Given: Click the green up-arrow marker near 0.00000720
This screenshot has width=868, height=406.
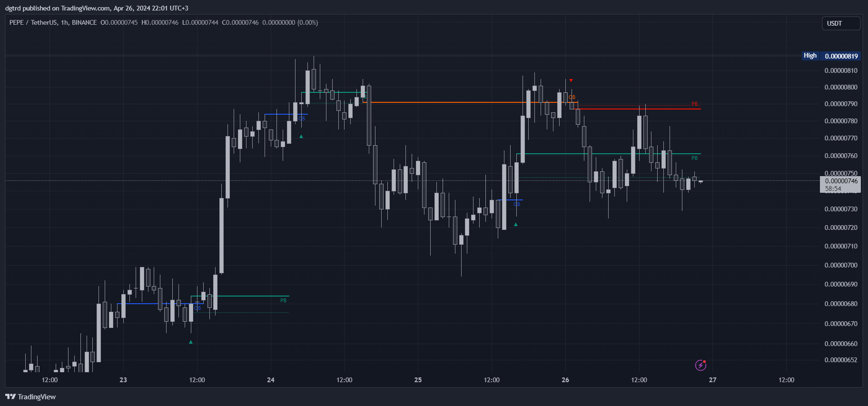Looking at the screenshot, I should click(516, 224).
